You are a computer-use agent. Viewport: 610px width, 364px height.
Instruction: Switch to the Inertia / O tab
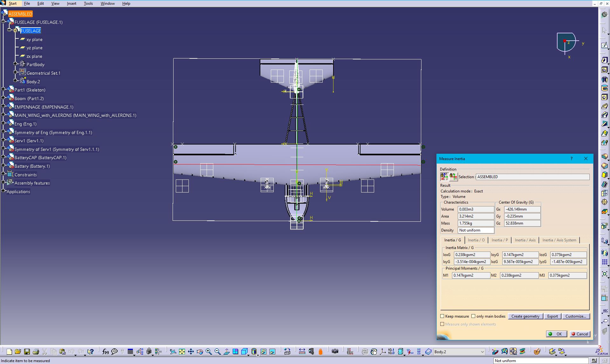(x=476, y=240)
